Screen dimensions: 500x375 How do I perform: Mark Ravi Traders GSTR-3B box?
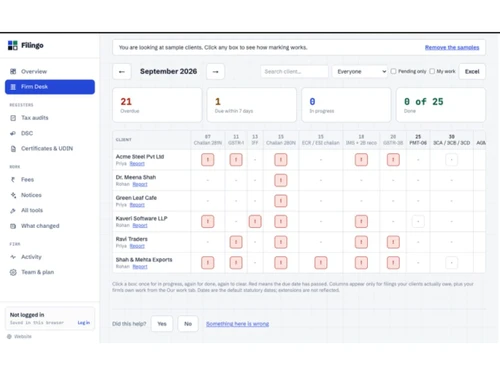point(393,242)
